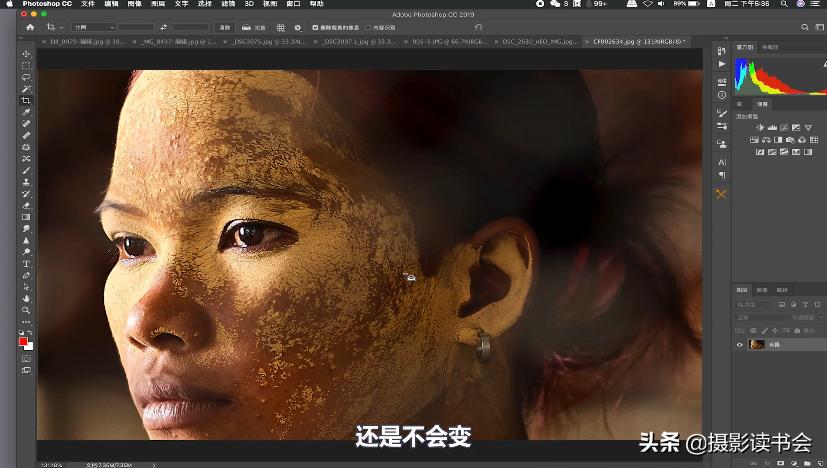Create new adjustment layer button
Viewport: 827px width, 468px height.
pos(794,463)
